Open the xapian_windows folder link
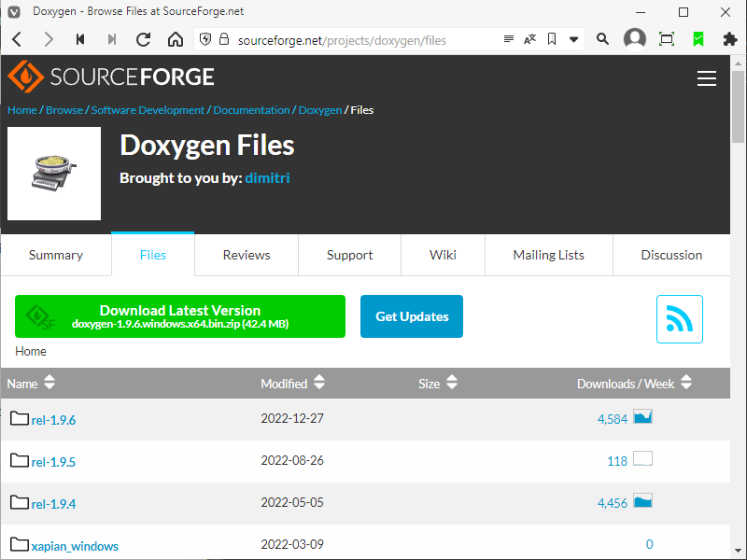The height and width of the screenshot is (560, 747). [x=75, y=546]
